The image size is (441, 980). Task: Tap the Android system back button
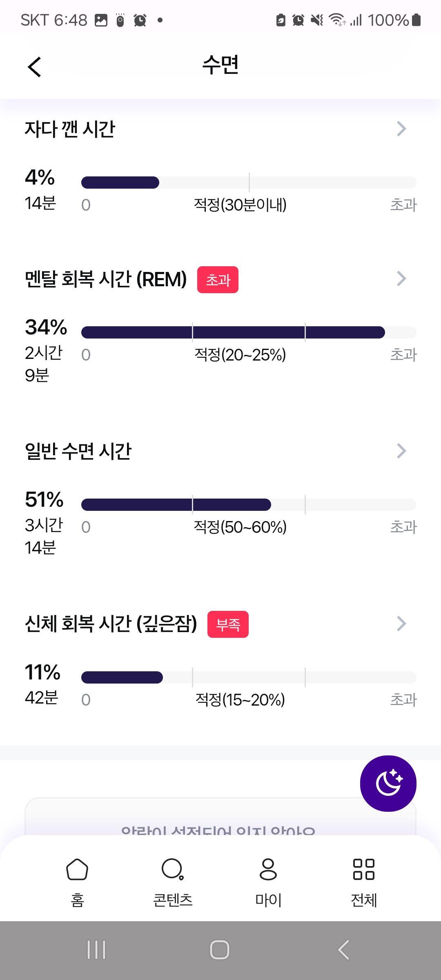(x=343, y=950)
